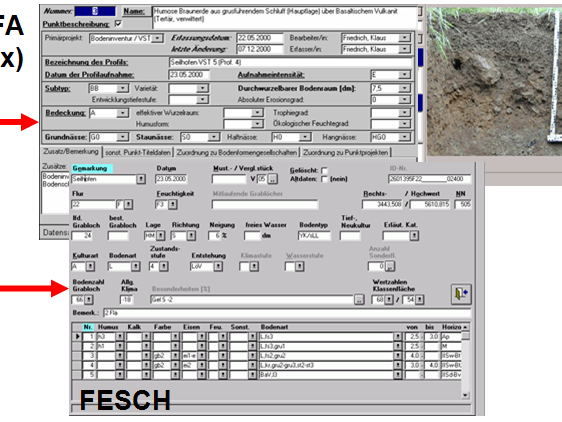Expand the Bedeckung dropdown
Image resolution: width=562 pixels, height=422 pixels.
click(x=123, y=113)
